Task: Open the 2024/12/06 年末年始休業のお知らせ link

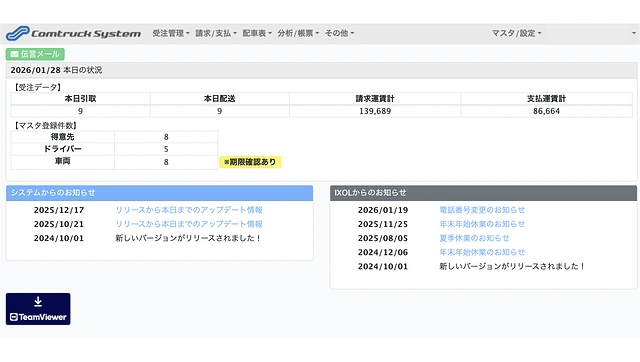Action: click(x=482, y=252)
